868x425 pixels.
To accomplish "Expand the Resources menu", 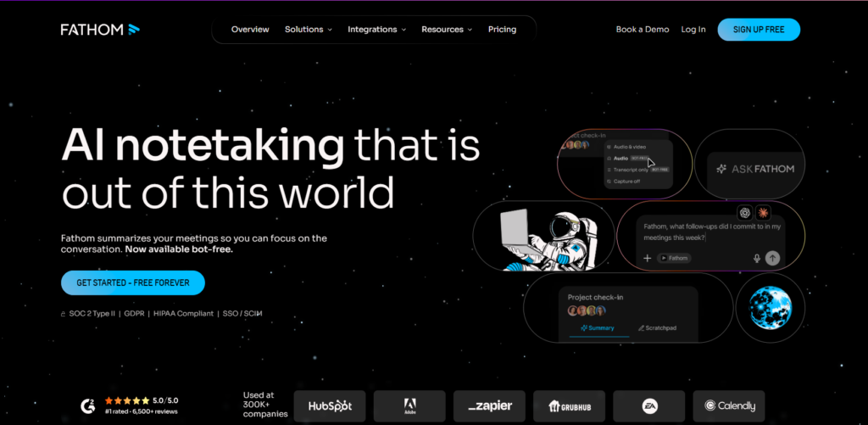I will click(447, 30).
